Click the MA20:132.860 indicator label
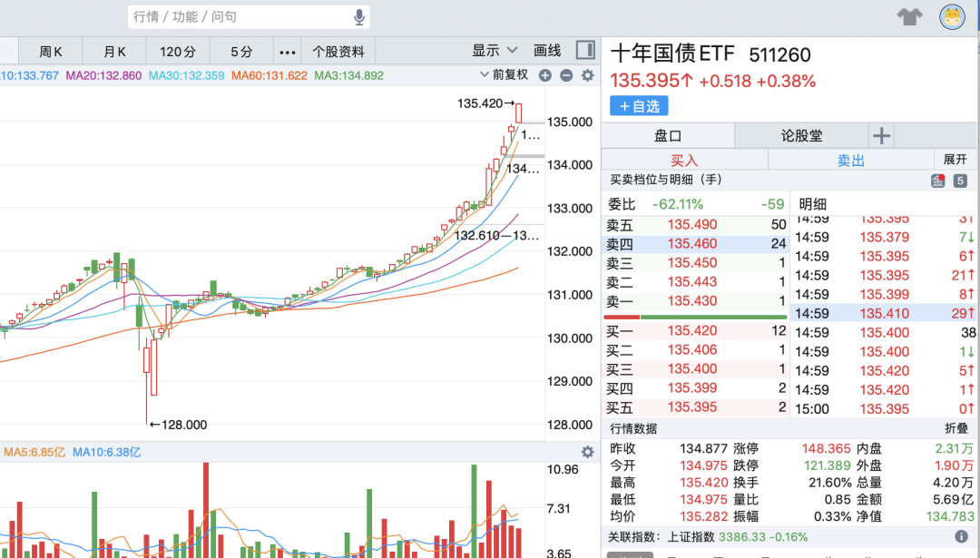Image resolution: width=980 pixels, height=558 pixels. click(x=103, y=75)
